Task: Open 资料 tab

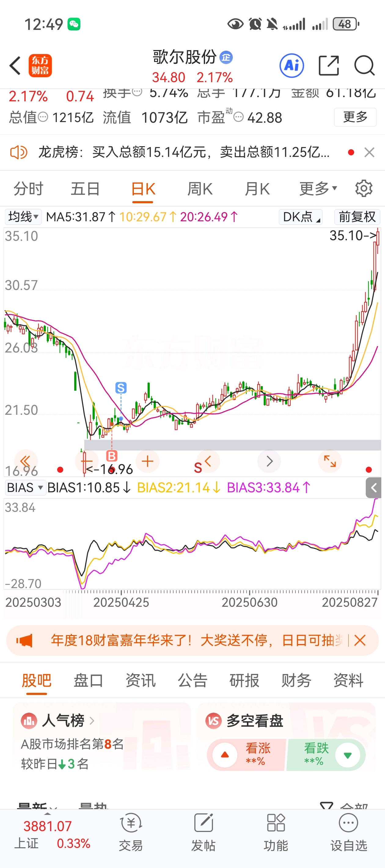Action: (348, 680)
